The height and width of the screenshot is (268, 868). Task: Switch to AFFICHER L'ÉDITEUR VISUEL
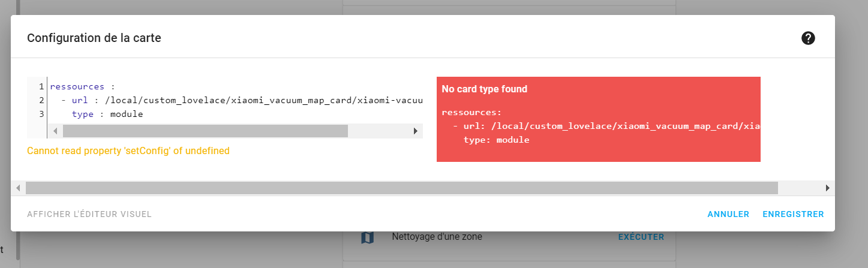pos(89,214)
